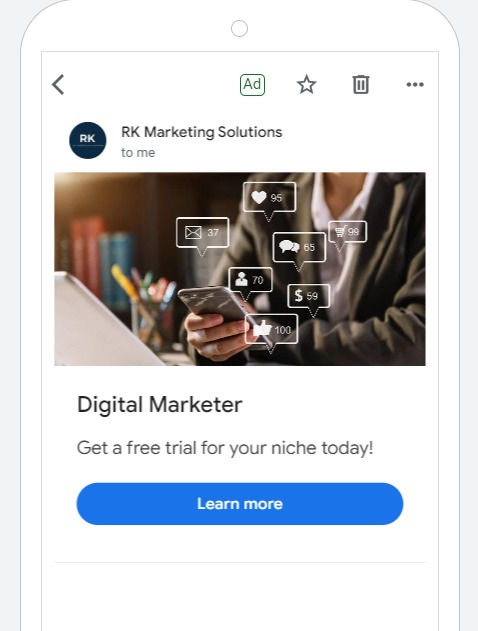Screen dimensions: 478x631
Task: Expand the "to me" recipient details
Action: (x=138, y=153)
